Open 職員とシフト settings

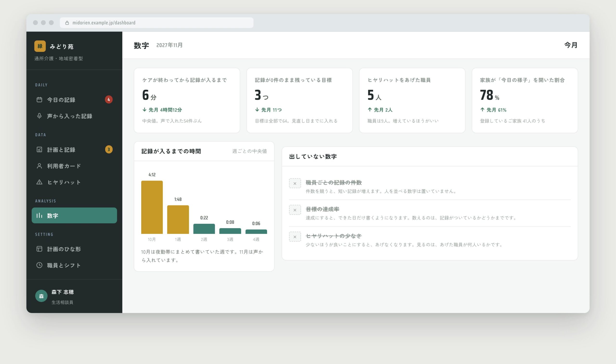74,265
